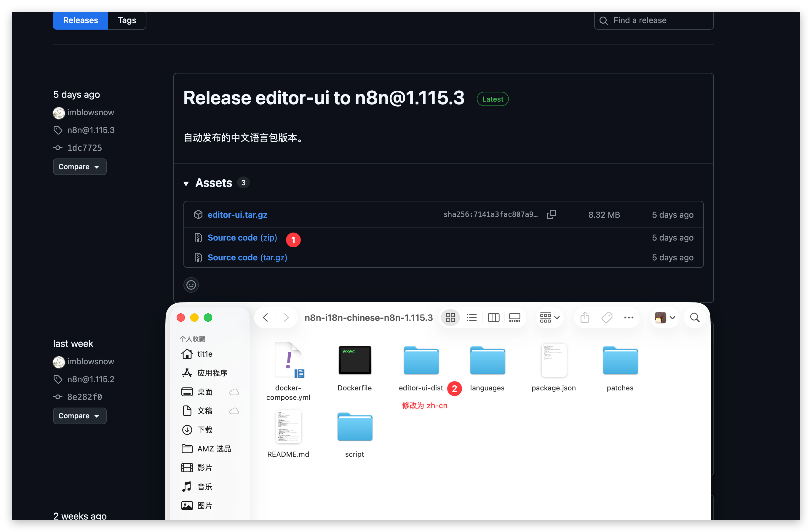The width and height of the screenshot is (812, 532).
Task: Select the Releases tab
Action: click(x=81, y=20)
